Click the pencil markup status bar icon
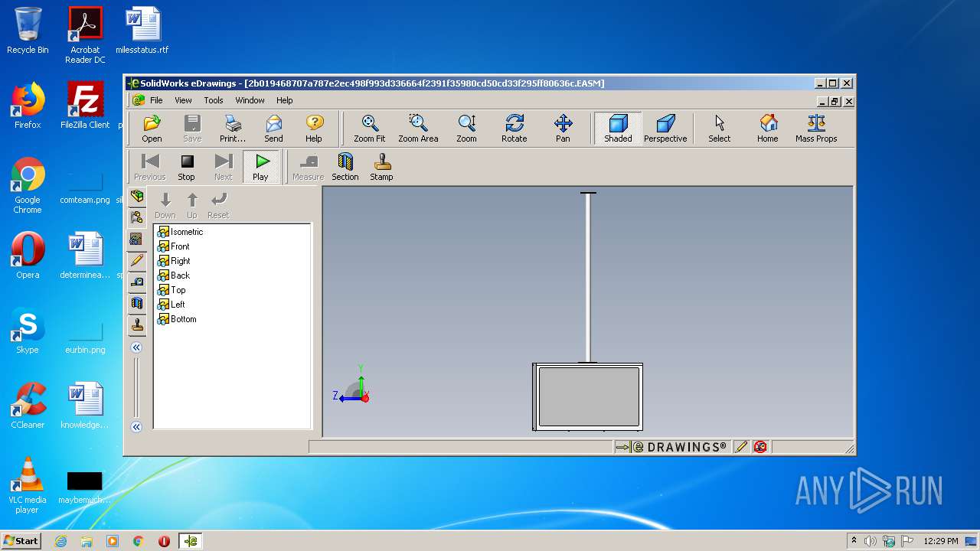980x551 pixels. click(740, 447)
